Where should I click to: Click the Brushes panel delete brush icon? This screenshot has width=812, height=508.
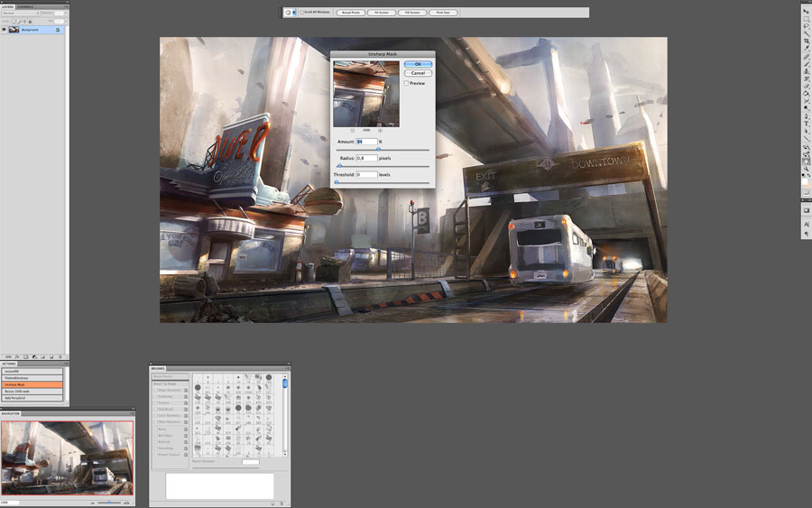281,503
